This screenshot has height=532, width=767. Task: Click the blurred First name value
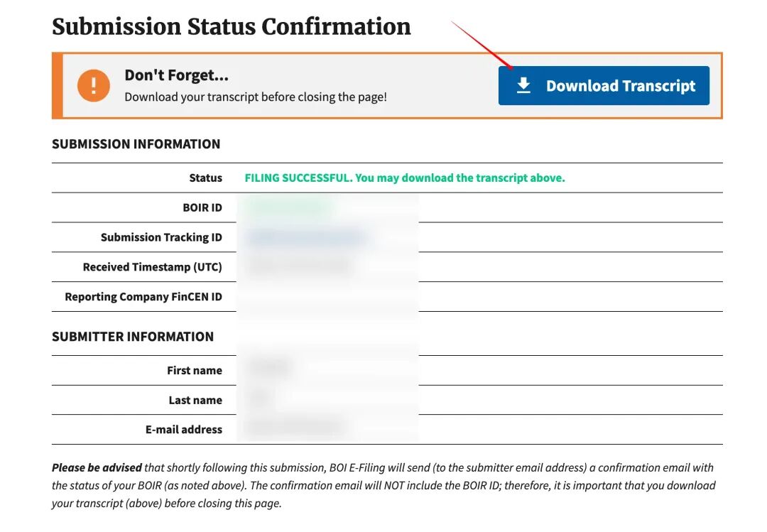pos(270,368)
